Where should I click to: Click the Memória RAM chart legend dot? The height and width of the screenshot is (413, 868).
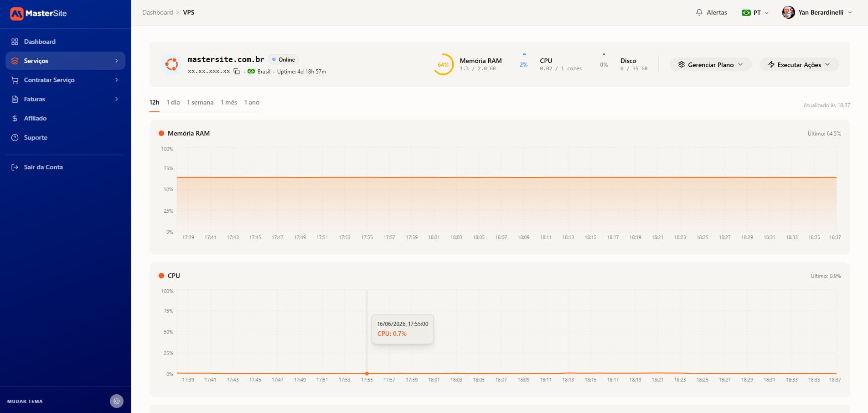(x=161, y=133)
